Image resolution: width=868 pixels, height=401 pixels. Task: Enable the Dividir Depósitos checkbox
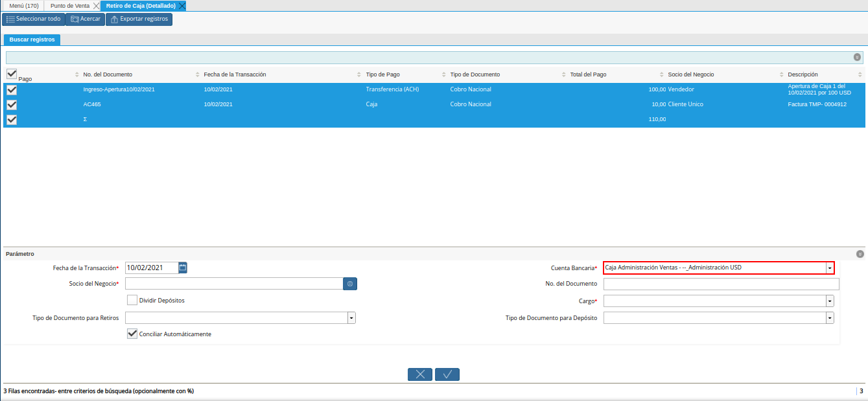132,300
